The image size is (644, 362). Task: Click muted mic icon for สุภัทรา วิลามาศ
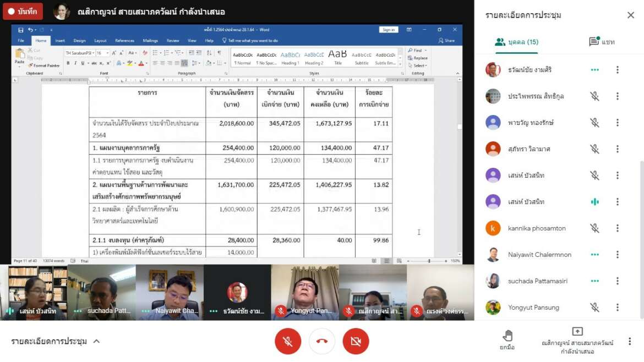point(594,149)
